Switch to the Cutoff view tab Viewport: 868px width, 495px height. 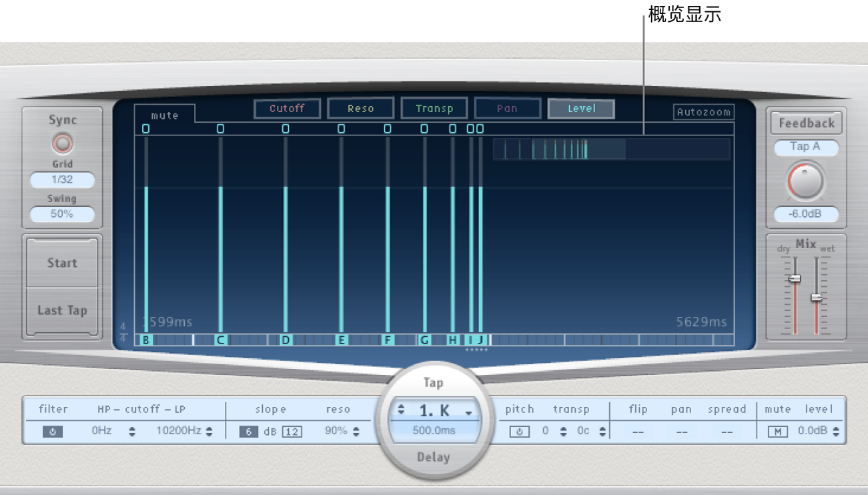(287, 109)
